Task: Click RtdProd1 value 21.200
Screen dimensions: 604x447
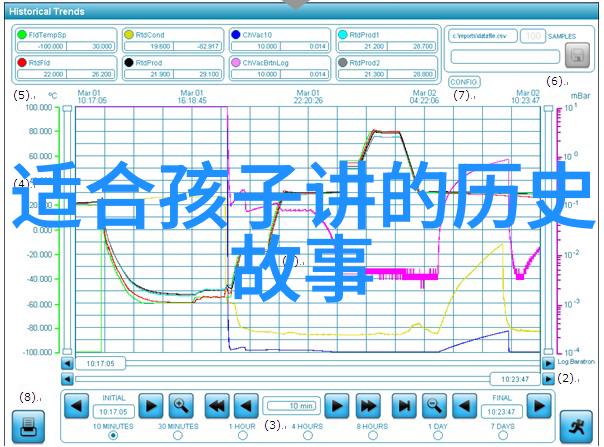Action: click(363, 46)
